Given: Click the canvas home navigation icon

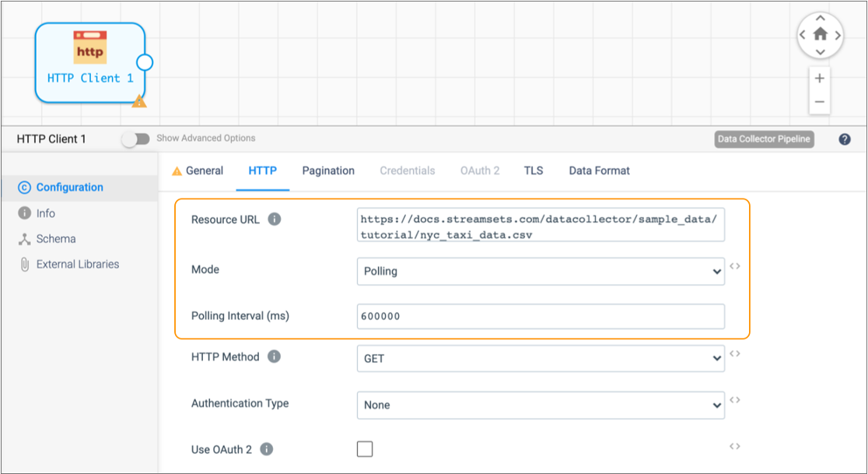Looking at the screenshot, I should pyautogui.click(x=820, y=34).
